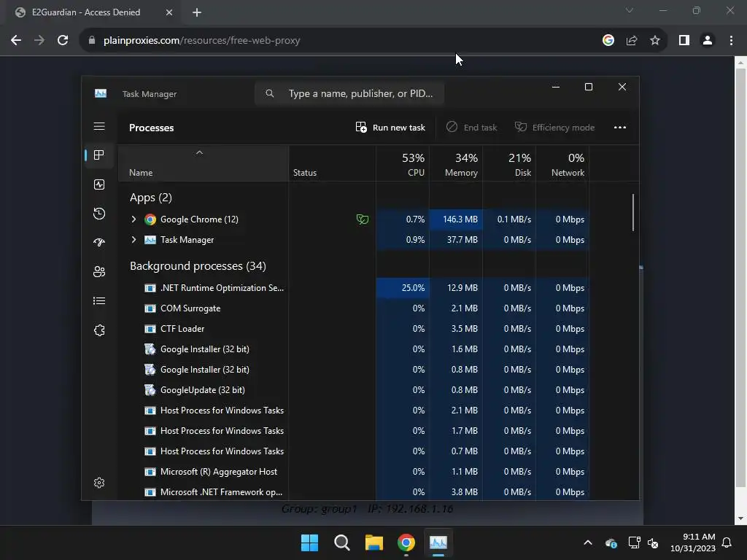The width and height of the screenshot is (747, 560).
Task: Go back in Chrome browser
Action: (16, 41)
